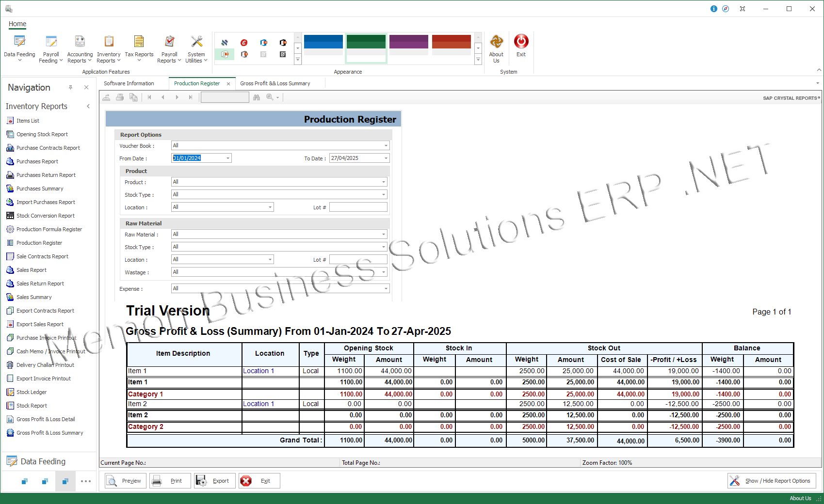Go to last page arrow in viewer toolbar
This screenshot has height=504, width=824.
(x=191, y=97)
